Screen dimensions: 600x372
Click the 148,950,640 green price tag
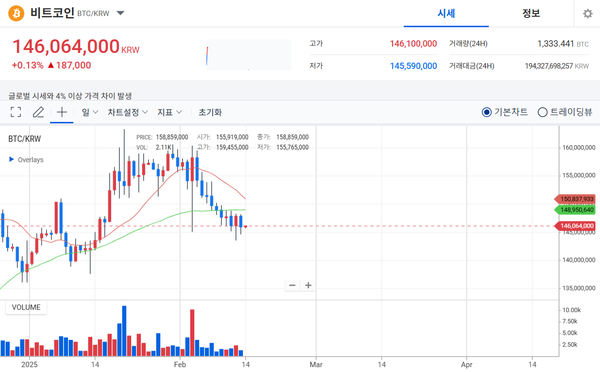pyautogui.click(x=575, y=210)
